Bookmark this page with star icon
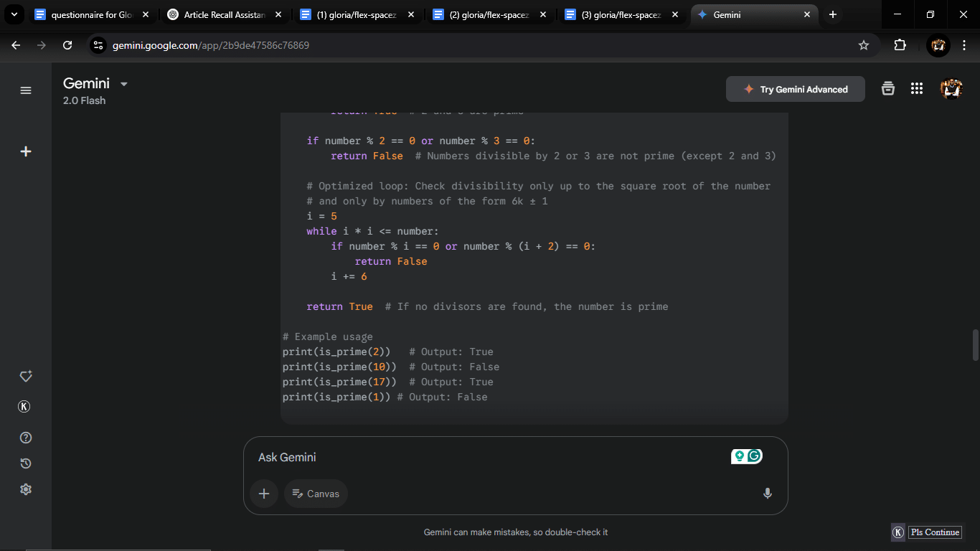 click(864, 45)
